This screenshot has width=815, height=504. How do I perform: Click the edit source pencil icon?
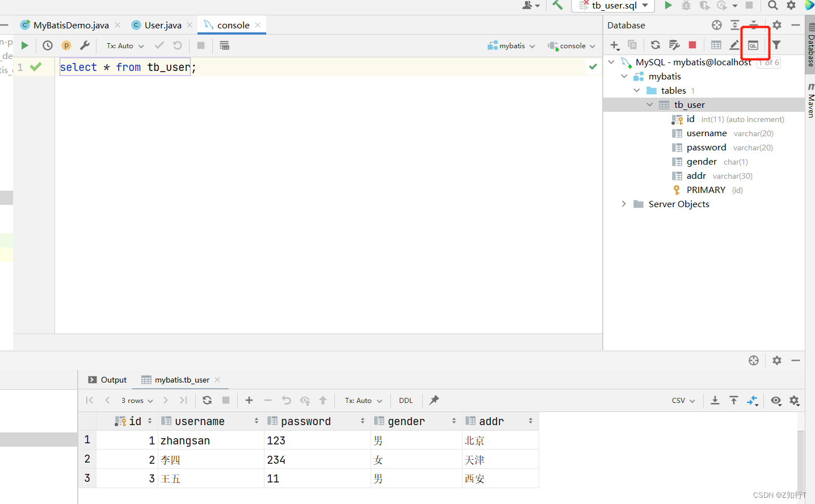[x=734, y=45]
